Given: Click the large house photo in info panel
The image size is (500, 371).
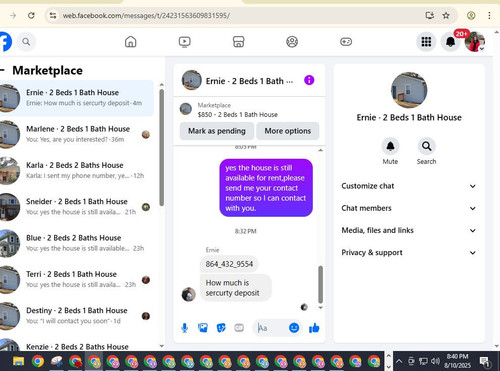Looking at the screenshot, I should coord(409,90).
